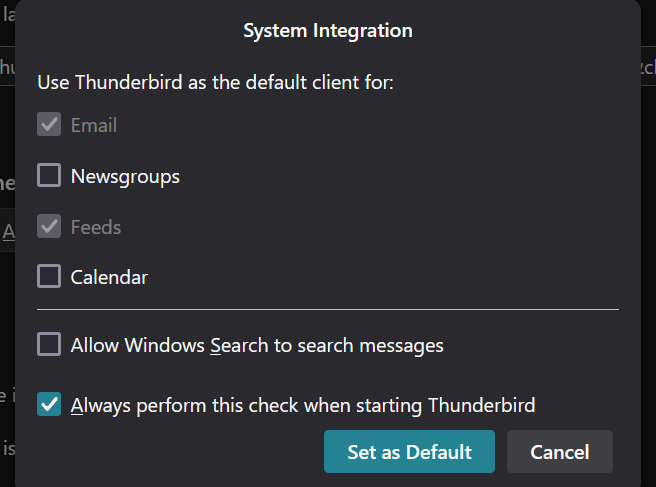Viewport: 656px width, 487px height.
Task: Click "Allow Windows Search to search messages" text
Action: coord(257,345)
